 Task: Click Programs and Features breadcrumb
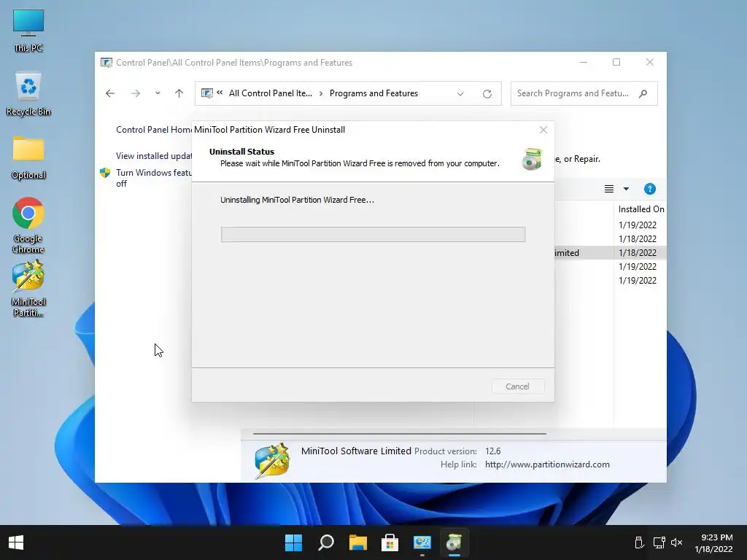click(x=373, y=93)
